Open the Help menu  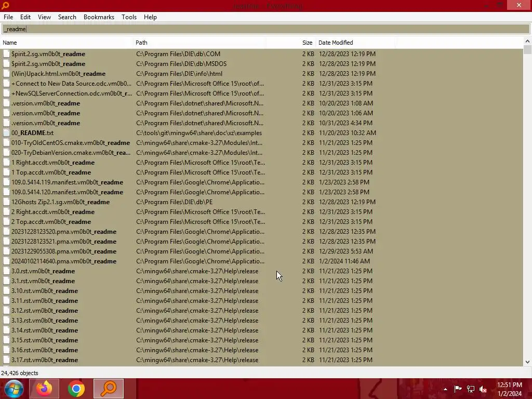point(150,17)
